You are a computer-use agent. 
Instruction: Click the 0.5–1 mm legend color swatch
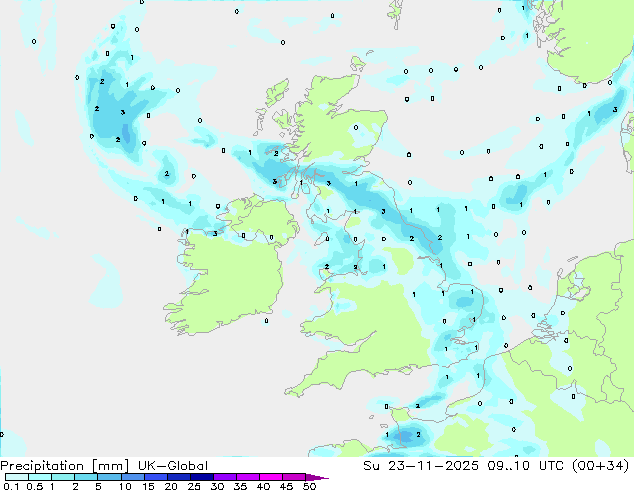40,477
